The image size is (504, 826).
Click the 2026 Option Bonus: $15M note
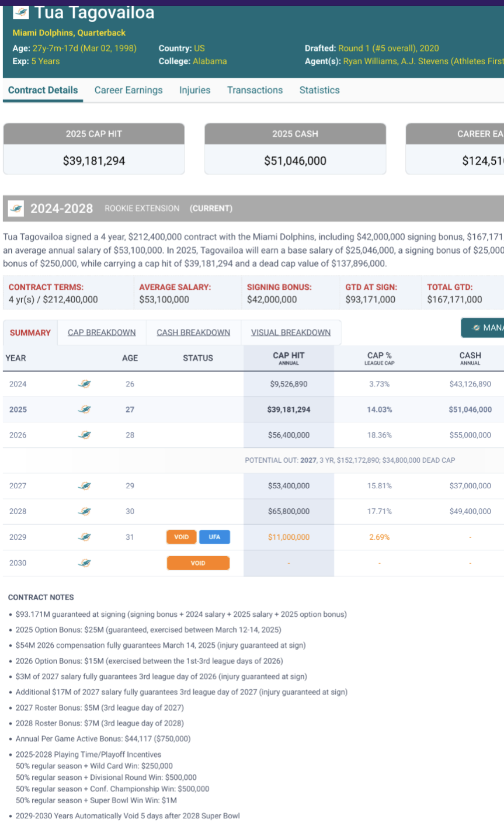point(149,661)
